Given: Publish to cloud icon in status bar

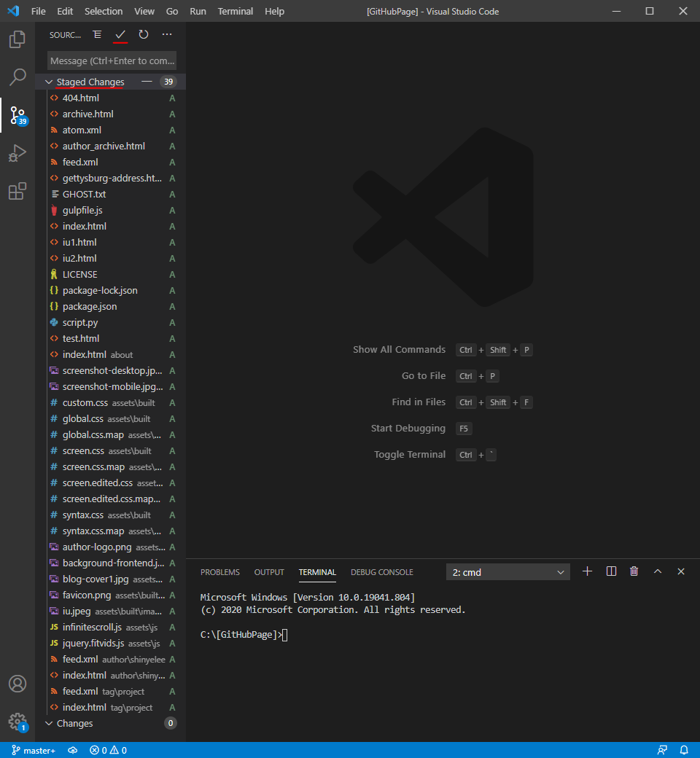Looking at the screenshot, I should tap(73, 750).
